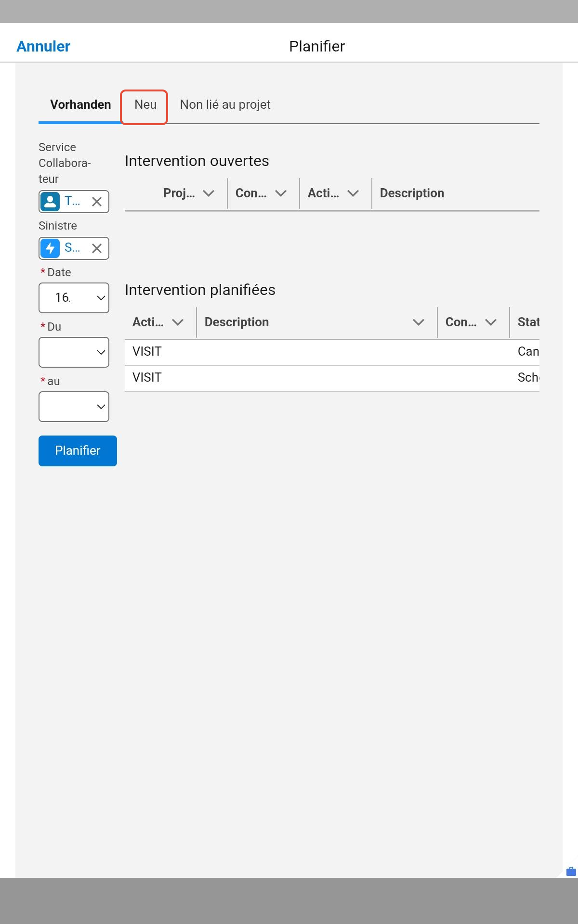Select the Vorhanden tab
The width and height of the screenshot is (578, 924).
click(80, 105)
